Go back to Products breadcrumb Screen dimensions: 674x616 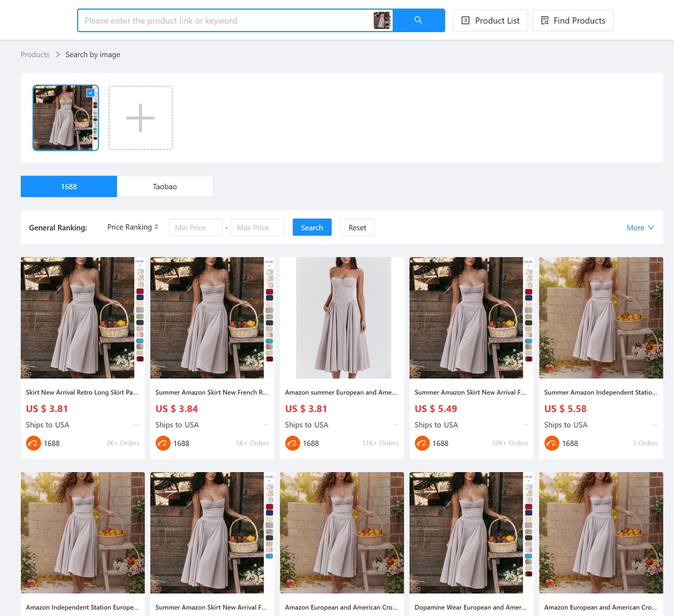pos(35,55)
